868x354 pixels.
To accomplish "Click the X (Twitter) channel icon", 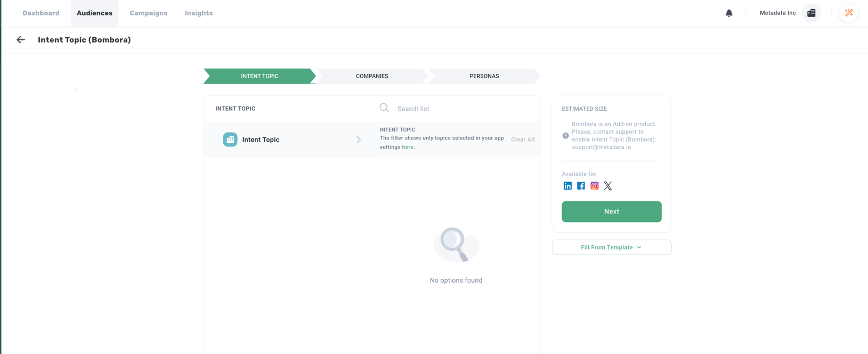I will click(x=608, y=186).
